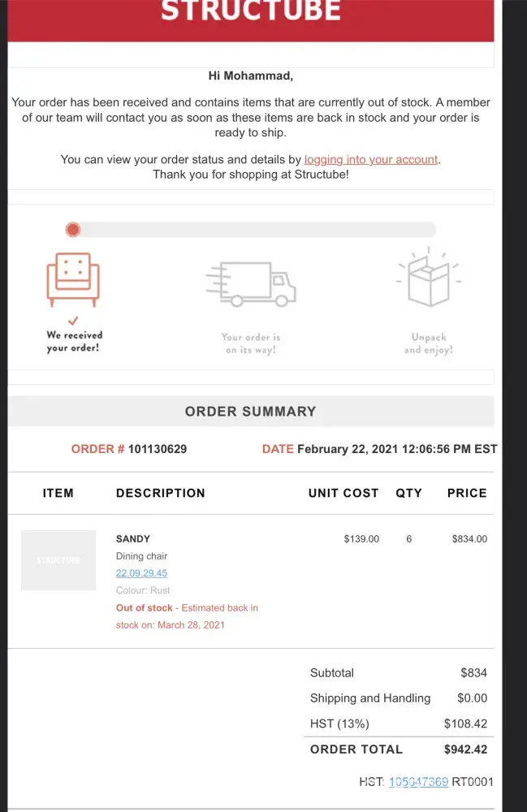Click the Unpack and enjoy label
Screen dimensions: 527x812
[429, 343]
